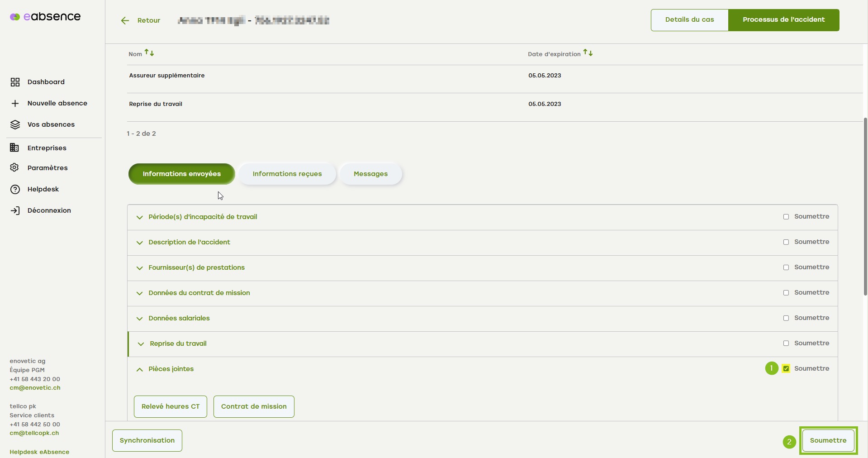Click the Vos absences layers icon
The height and width of the screenshot is (458, 868).
(15, 124)
